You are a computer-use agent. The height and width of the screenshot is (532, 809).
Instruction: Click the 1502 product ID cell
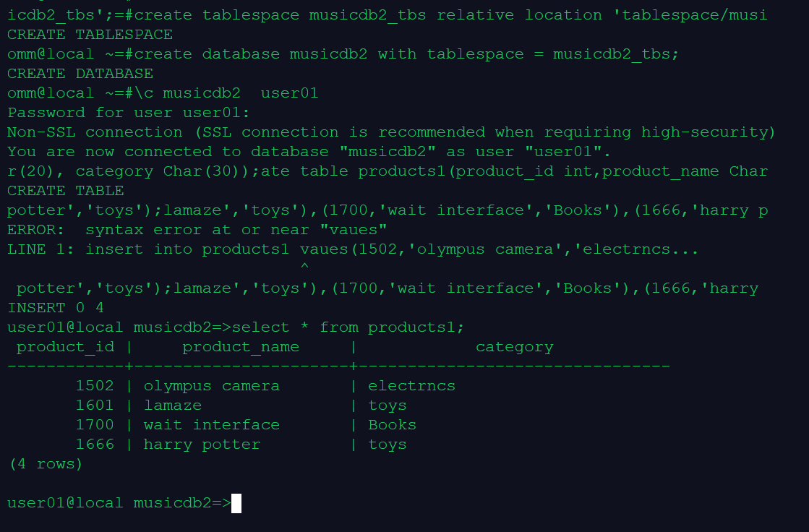pyautogui.click(x=95, y=386)
